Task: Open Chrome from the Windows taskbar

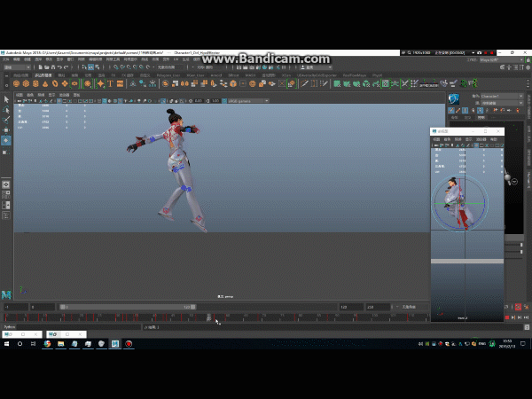Action: tap(47, 344)
